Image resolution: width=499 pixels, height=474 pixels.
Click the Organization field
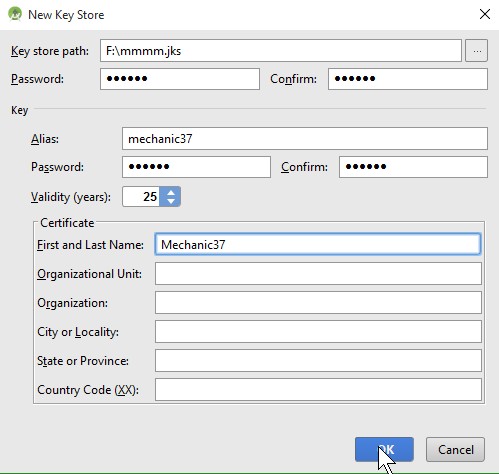318,303
